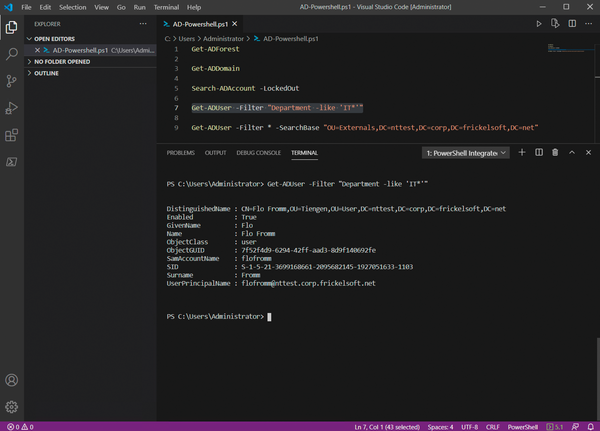Open the PowerShell Command Explorer view
The image size is (600, 431).
11,162
